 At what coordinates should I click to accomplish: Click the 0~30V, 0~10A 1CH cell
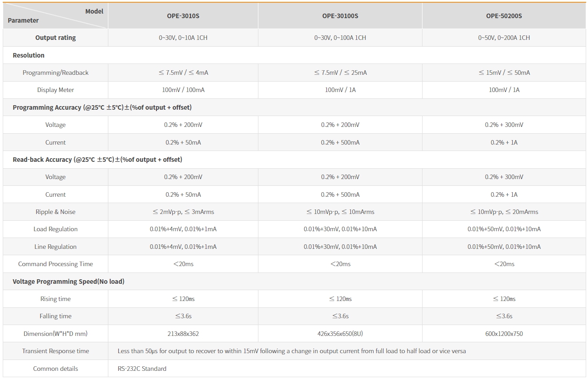(x=183, y=38)
